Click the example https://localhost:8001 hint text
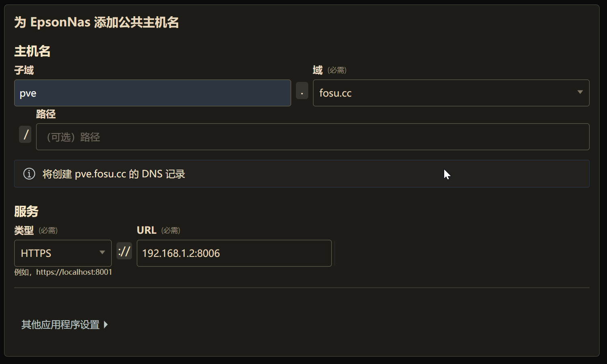The width and height of the screenshot is (607, 364). point(63,272)
